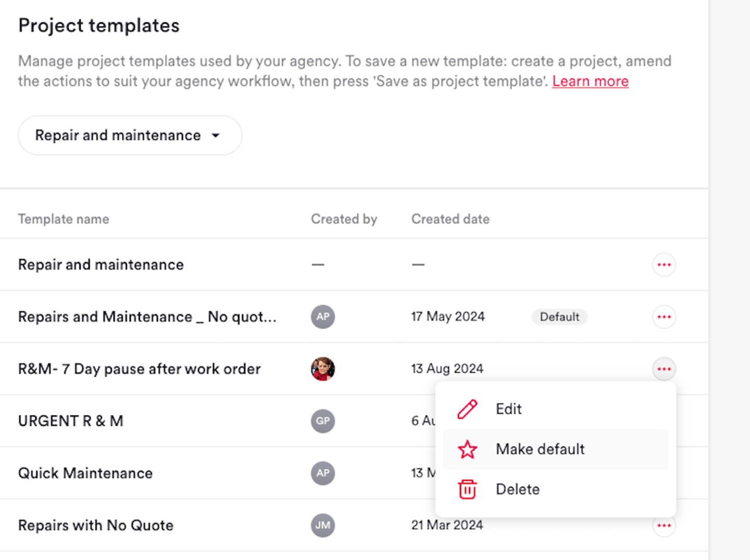Click three-dot menu for R&M- 7 Day pause row
The image size is (750, 560).
click(x=664, y=369)
